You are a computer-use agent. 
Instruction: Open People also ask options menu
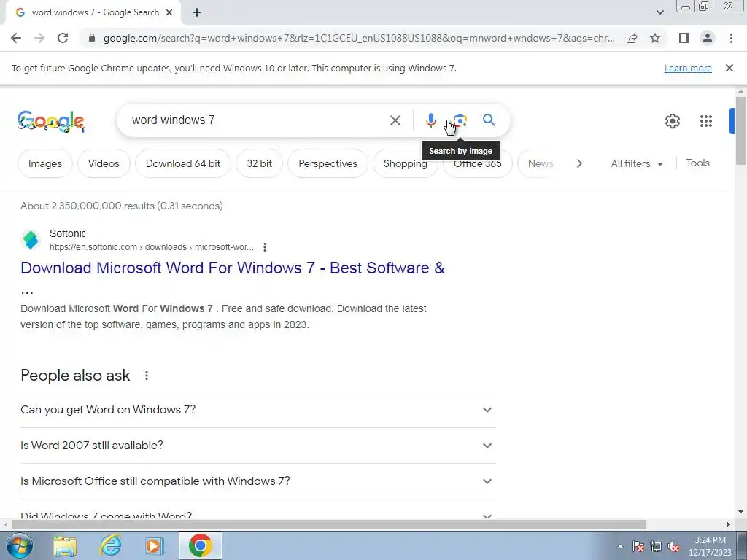click(146, 376)
